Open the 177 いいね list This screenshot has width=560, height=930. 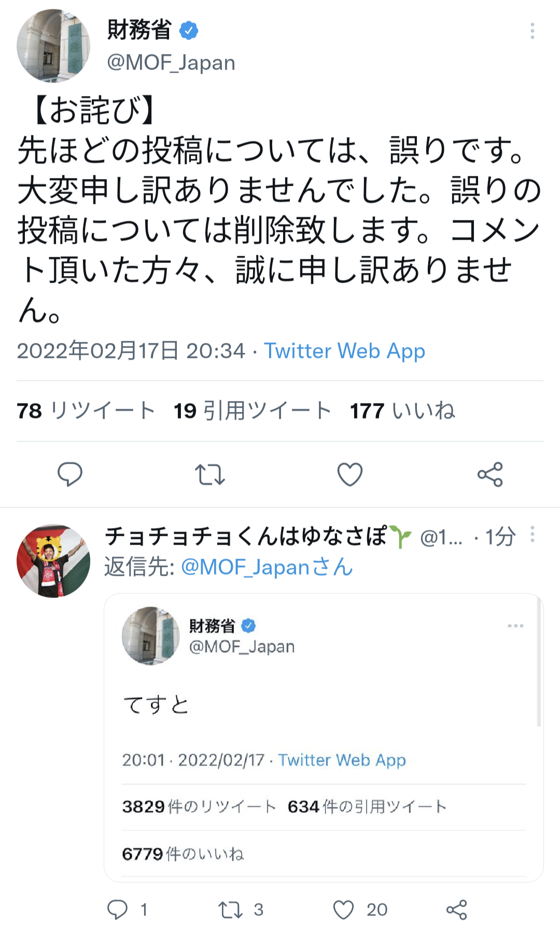point(402,411)
